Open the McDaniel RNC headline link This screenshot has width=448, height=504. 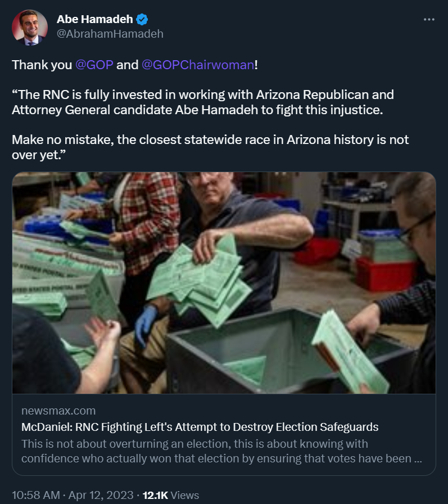(x=200, y=427)
